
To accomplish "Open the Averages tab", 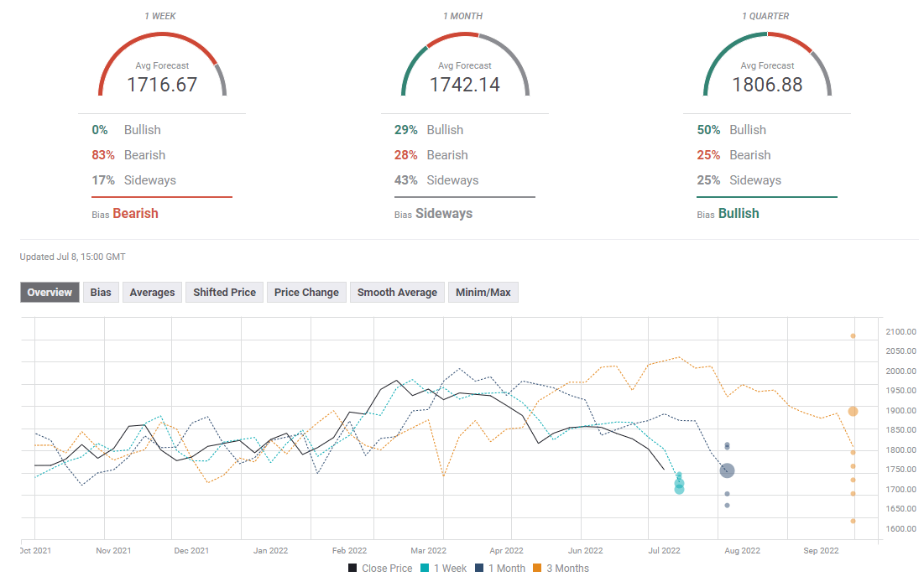I will (x=152, y=292).
